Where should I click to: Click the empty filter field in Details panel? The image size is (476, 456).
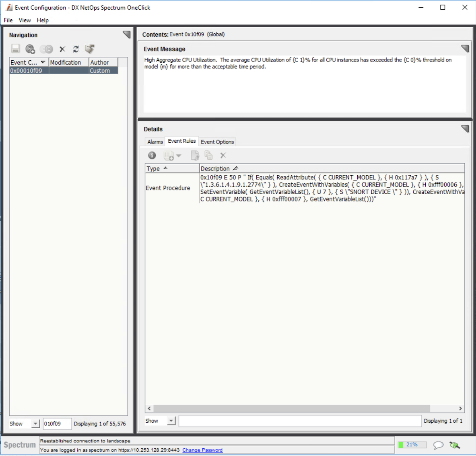[x=300, y=421]
